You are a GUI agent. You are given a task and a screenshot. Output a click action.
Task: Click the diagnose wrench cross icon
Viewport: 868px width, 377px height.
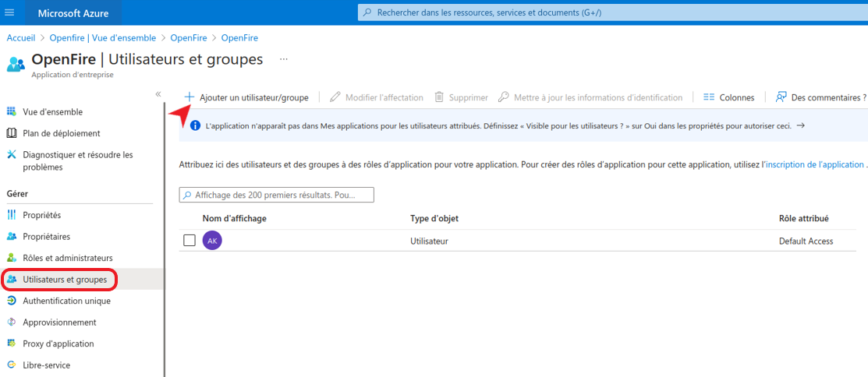[11, 155]
